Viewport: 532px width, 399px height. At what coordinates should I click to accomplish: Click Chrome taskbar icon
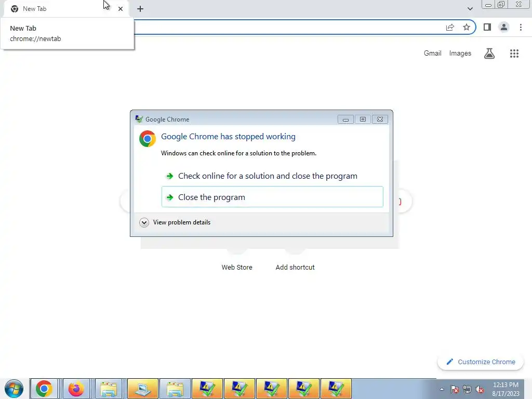(x=44, y=389)
